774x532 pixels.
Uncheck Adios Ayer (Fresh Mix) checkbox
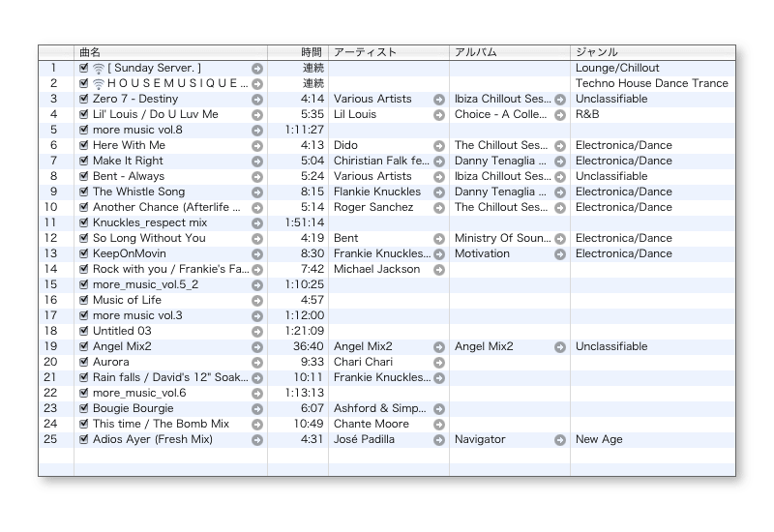pos(84,439)
